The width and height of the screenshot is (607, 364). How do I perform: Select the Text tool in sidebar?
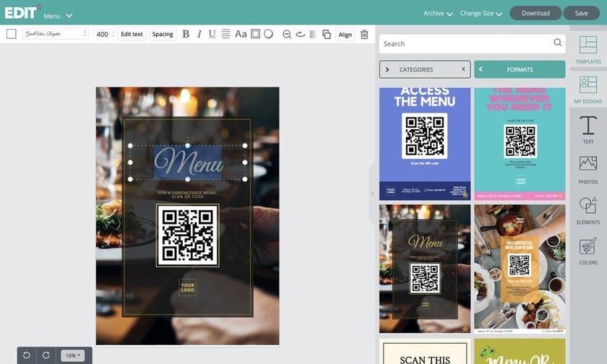point(588,130)
